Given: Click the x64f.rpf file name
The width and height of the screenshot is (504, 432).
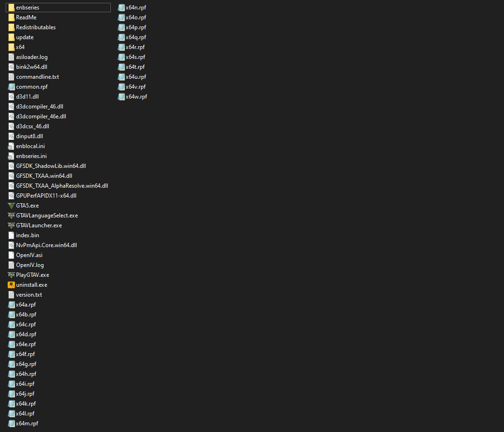Looking at the screenshot, I should [25, 354].
